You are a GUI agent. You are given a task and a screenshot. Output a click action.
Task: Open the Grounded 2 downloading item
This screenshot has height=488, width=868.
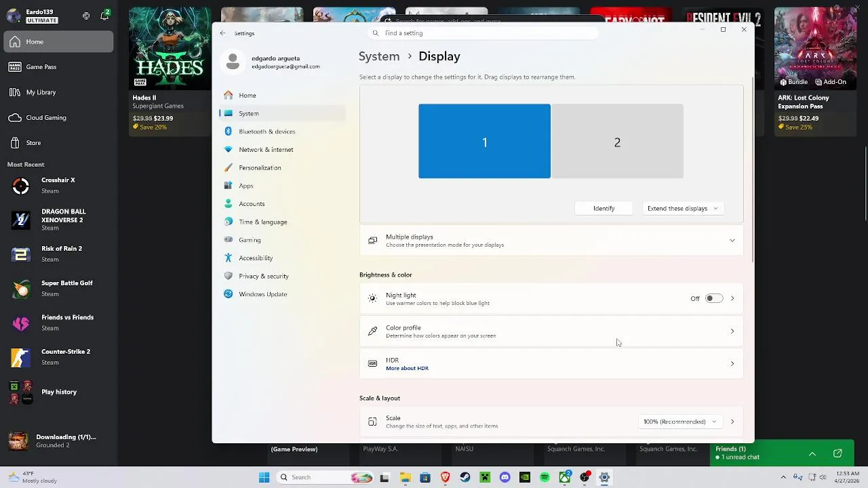[x=58, y=441]
